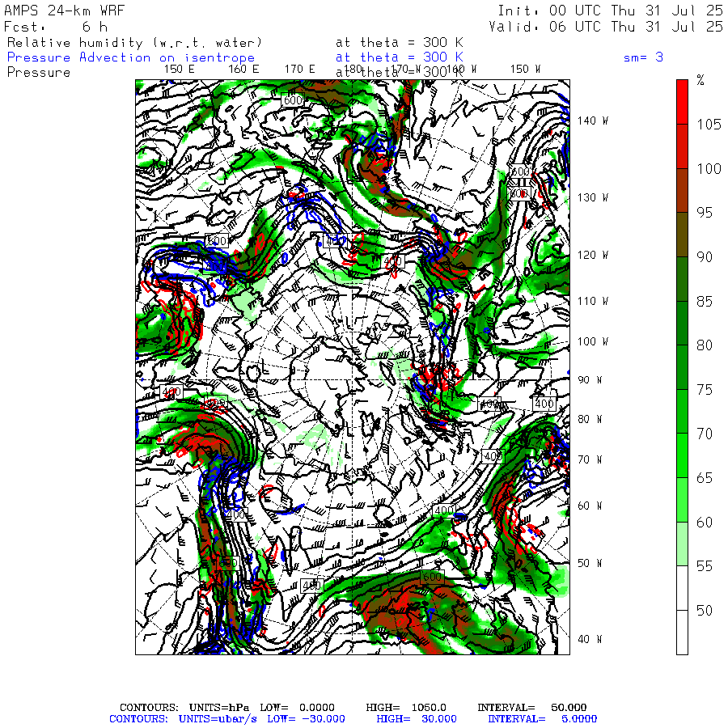This screenshot has width=728, height=728.
Task: Click the 'Init: 00 UTC Thu 31 Jul 25' line
Action: click(x=611, y=11)
